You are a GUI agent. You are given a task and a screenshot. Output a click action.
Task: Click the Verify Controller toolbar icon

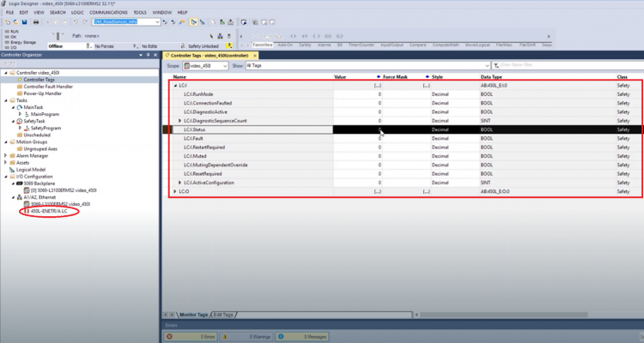pos(222,21)
